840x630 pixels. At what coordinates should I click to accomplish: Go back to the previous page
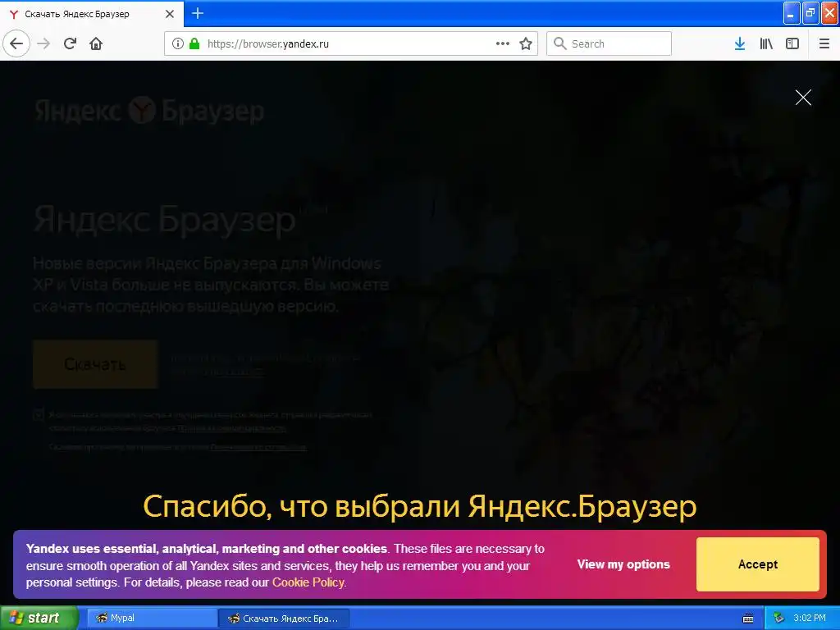click(x=16, y=43)
